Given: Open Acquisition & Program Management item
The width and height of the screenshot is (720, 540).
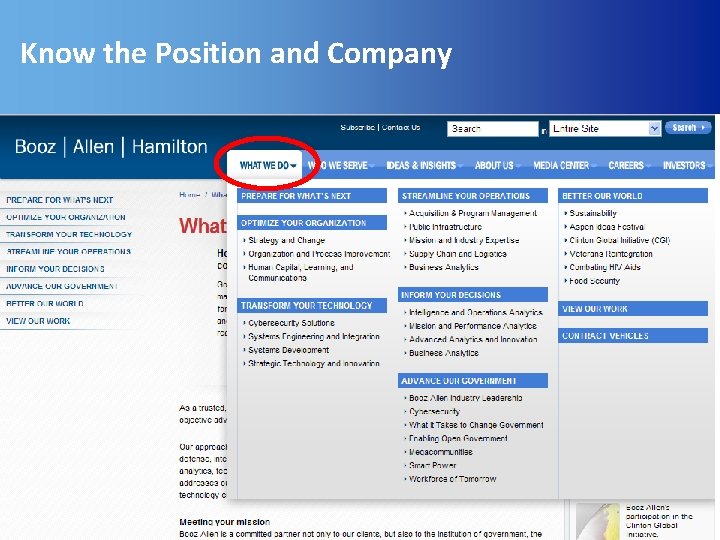Looking at the screenshot, I should click(473, 213).
